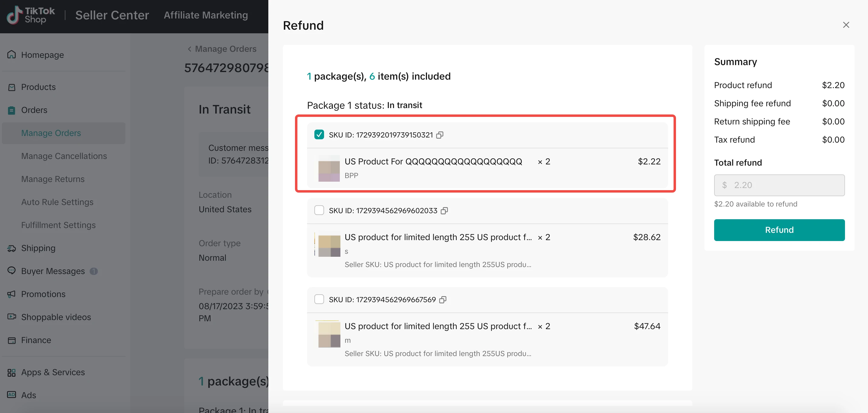
Task: Collapse the Orders sidebar section
Action: (34, 110)
